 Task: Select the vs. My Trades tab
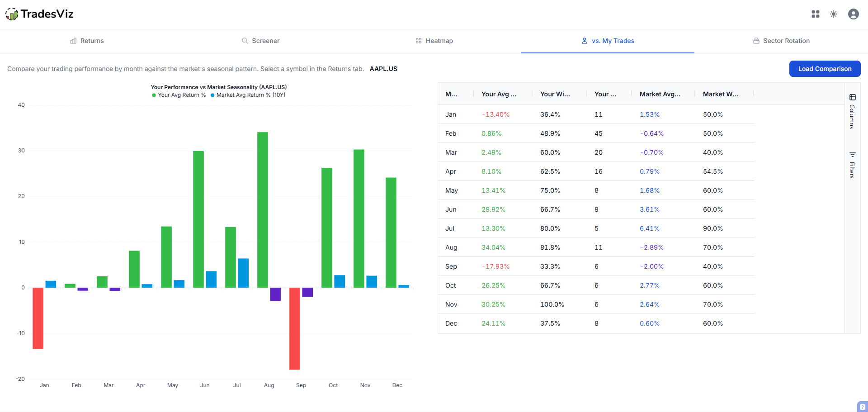tap(608, 41)
